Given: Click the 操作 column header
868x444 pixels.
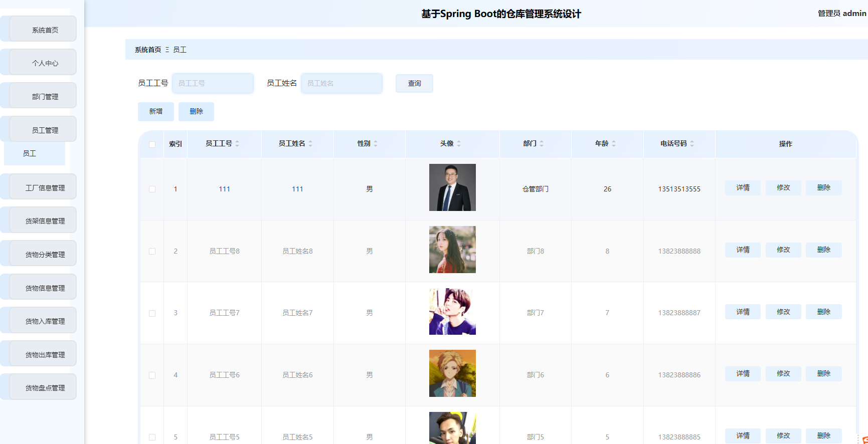Looking at the screenshot, I should pyautogui.click(x=785, y=144).
